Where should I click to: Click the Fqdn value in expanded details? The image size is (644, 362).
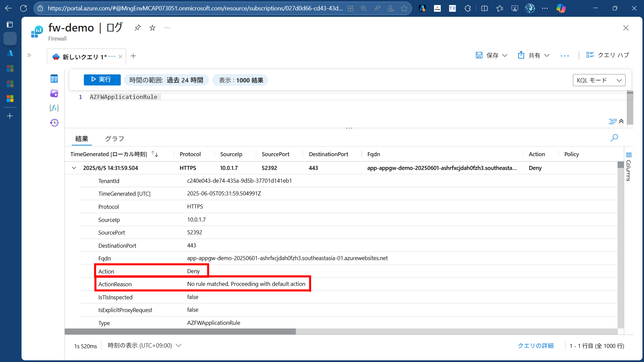click(287, 258)
